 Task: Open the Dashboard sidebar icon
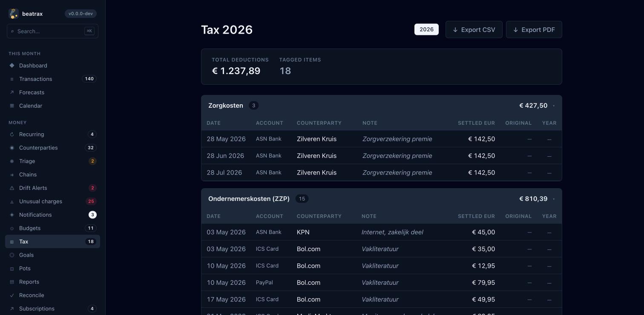[x=12, y=66]
